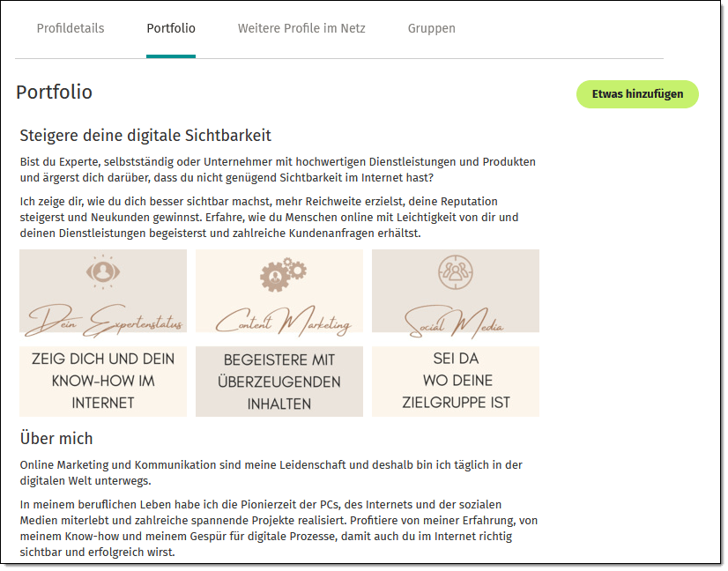Click the eye expert status icon
Viewport: 728px width, 571px height.
[103, 272]
